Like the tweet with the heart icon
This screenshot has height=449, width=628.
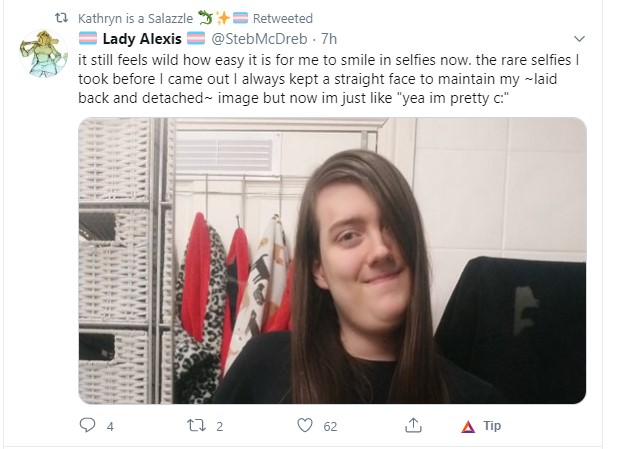point(305,425)
